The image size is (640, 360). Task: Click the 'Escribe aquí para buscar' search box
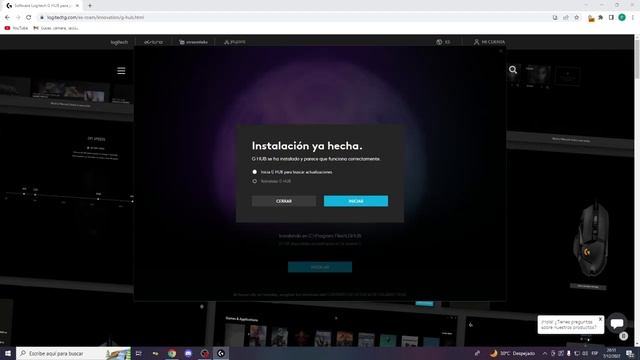(73, 353)
